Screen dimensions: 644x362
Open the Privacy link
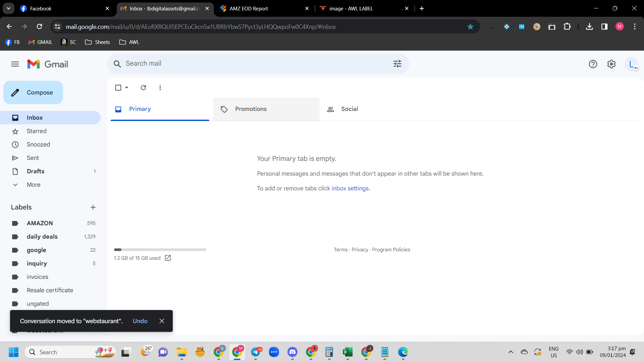(x=360, y=250)
